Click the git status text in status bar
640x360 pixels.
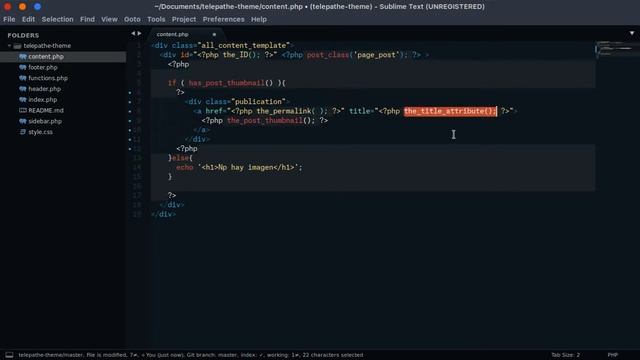pyautogui.click(x=191, y=355)
